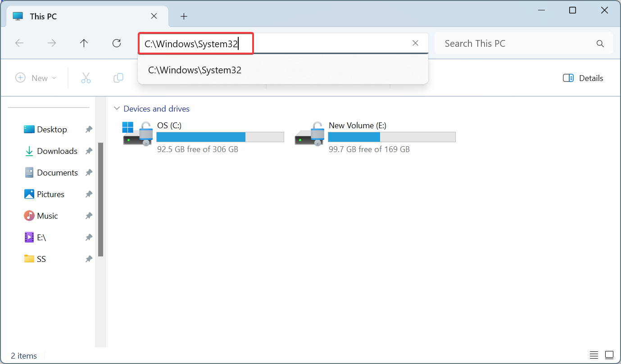Go forward with the Forward arrow
Viewport: 621px width, 364px height.
[x=52, y=43]
